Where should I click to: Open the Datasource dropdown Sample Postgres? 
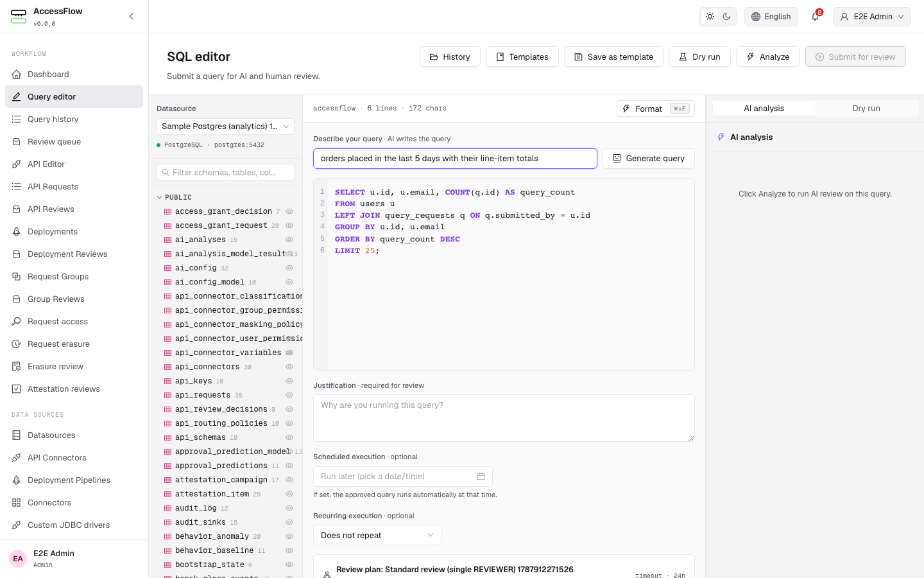(x=225, y=127)
